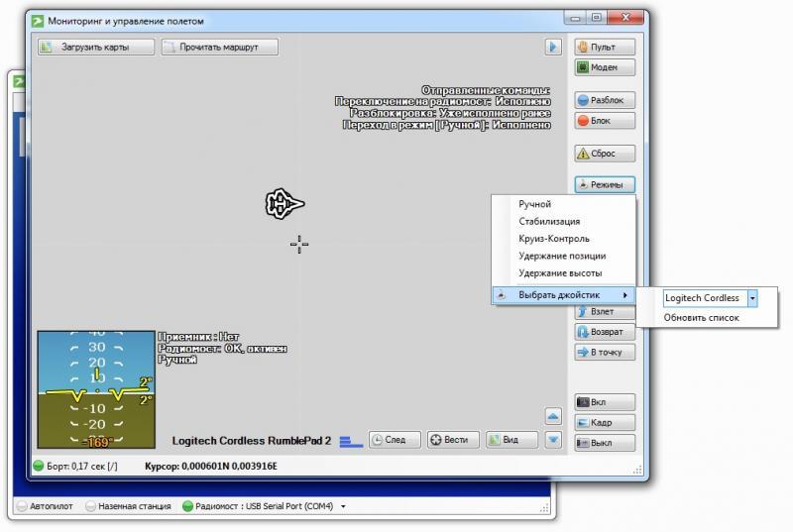Click the Загрузить карты button
The width and height of the screenshot is (793, 532).
96,47
